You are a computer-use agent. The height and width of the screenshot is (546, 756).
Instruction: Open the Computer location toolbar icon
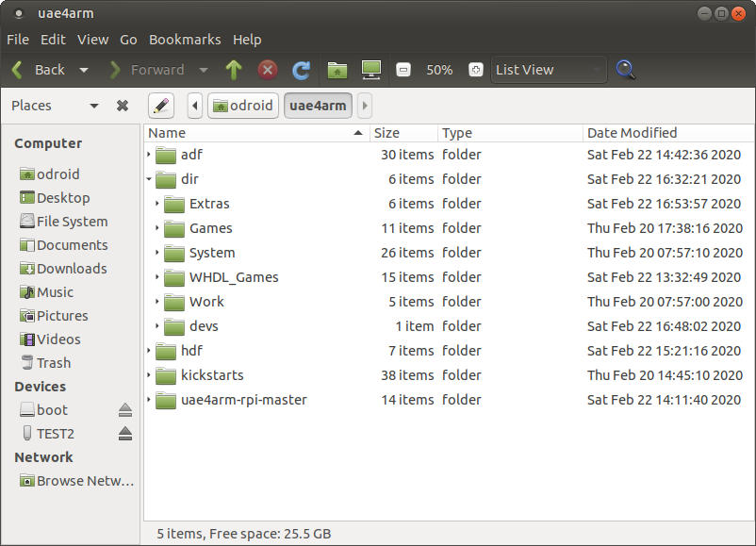371,70
